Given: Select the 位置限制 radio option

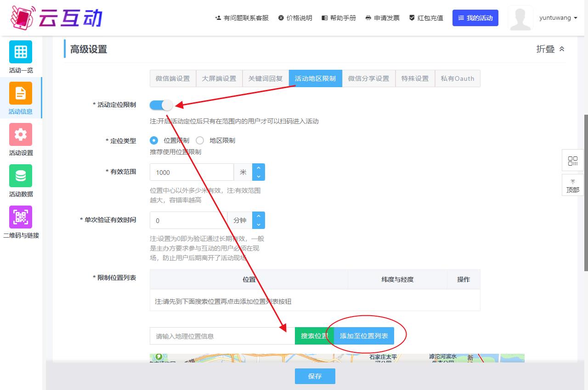Looking at the screenshot, I should [154, 140].
